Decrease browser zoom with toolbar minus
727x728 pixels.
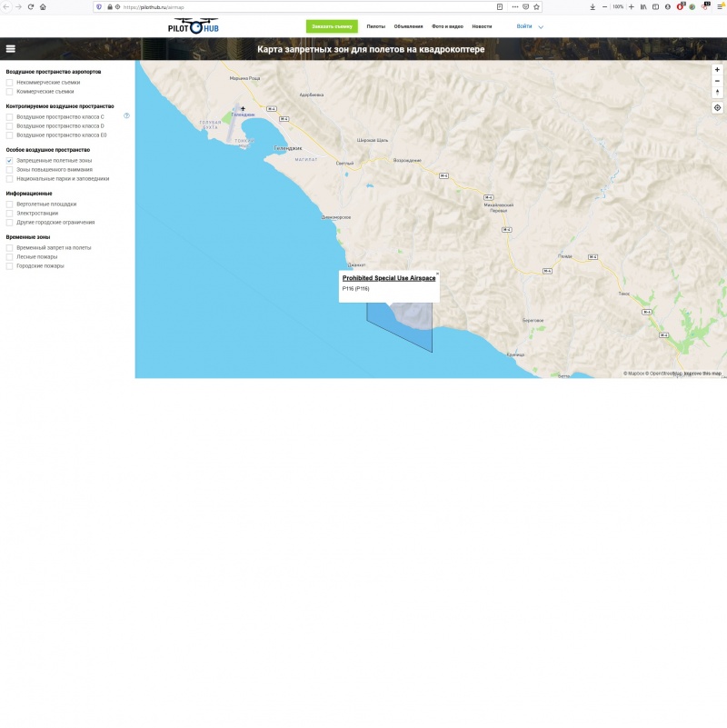coord(604,7)
